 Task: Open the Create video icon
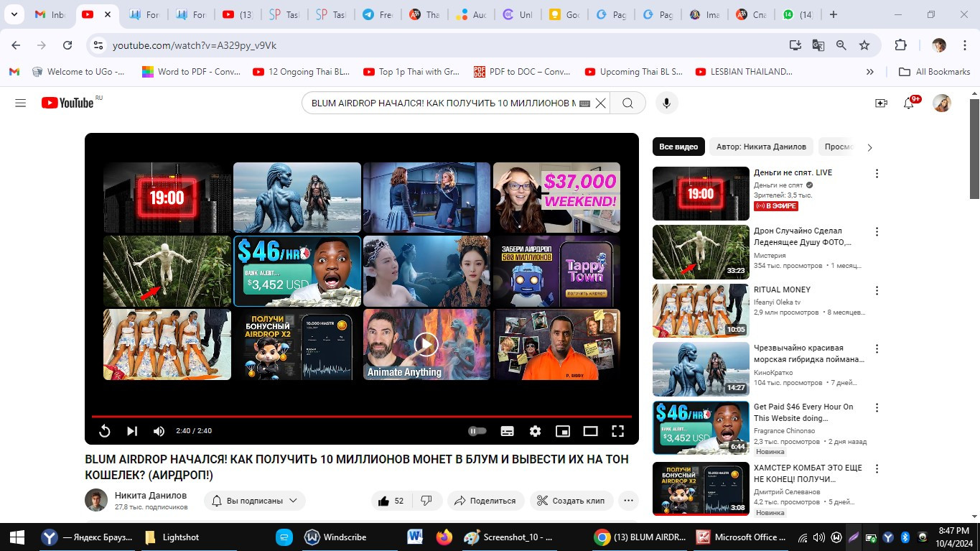tap(881, 103)
